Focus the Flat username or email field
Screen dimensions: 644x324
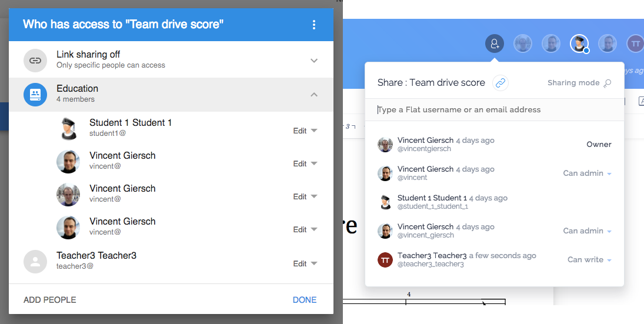point(495,109)
